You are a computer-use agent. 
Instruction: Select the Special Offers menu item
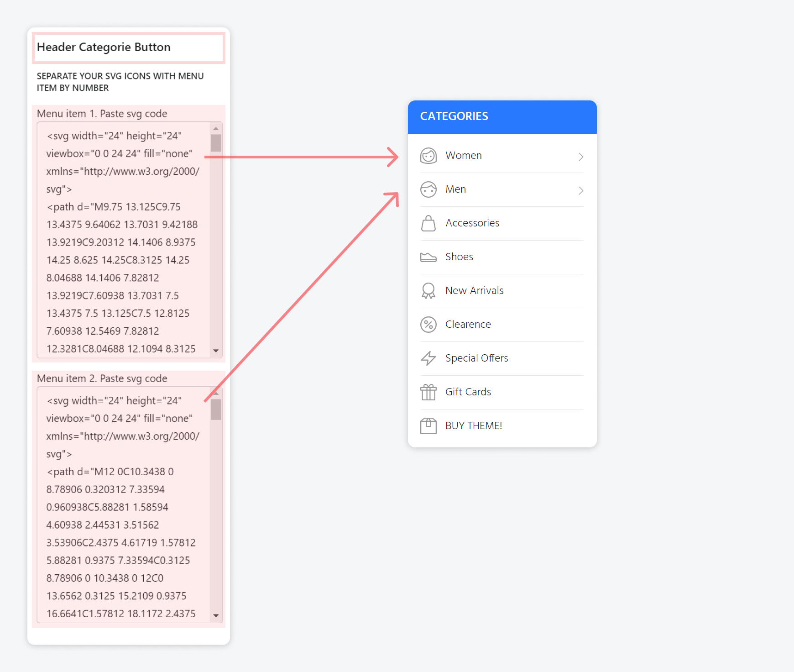476,358
